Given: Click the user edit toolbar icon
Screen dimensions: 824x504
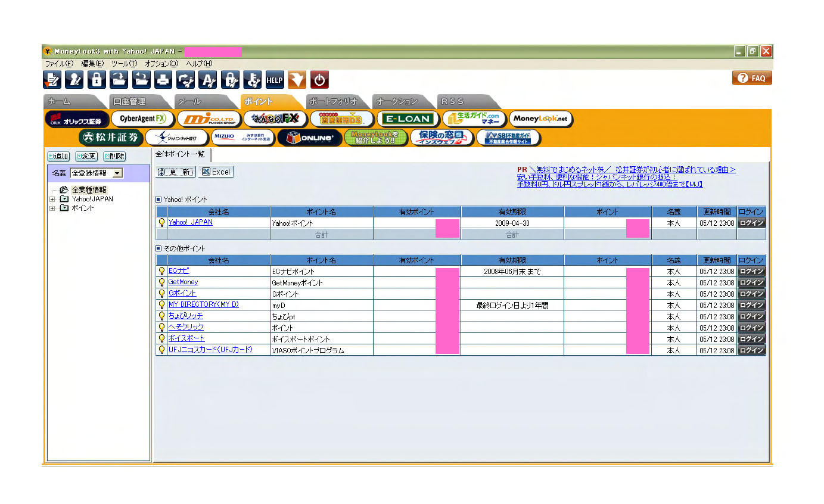Looking at the screenshot, I should tap(74, 79).
